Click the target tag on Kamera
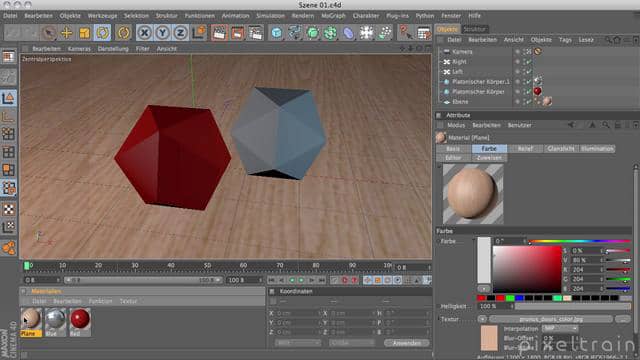Image resolution: width=640 pixels, height=360 pixels. [538, 51]
